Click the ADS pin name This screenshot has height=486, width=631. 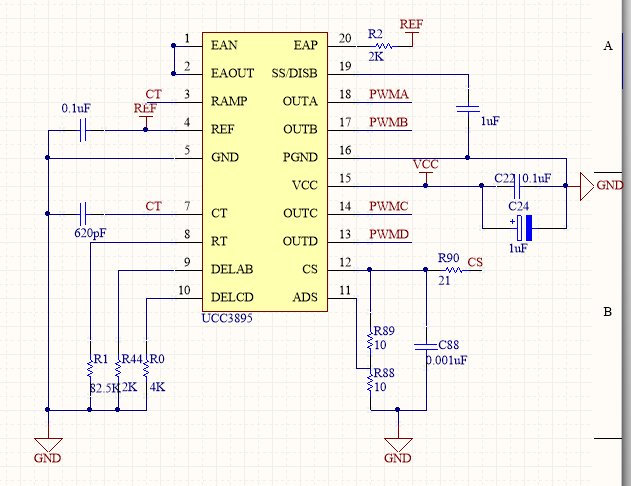305,297
